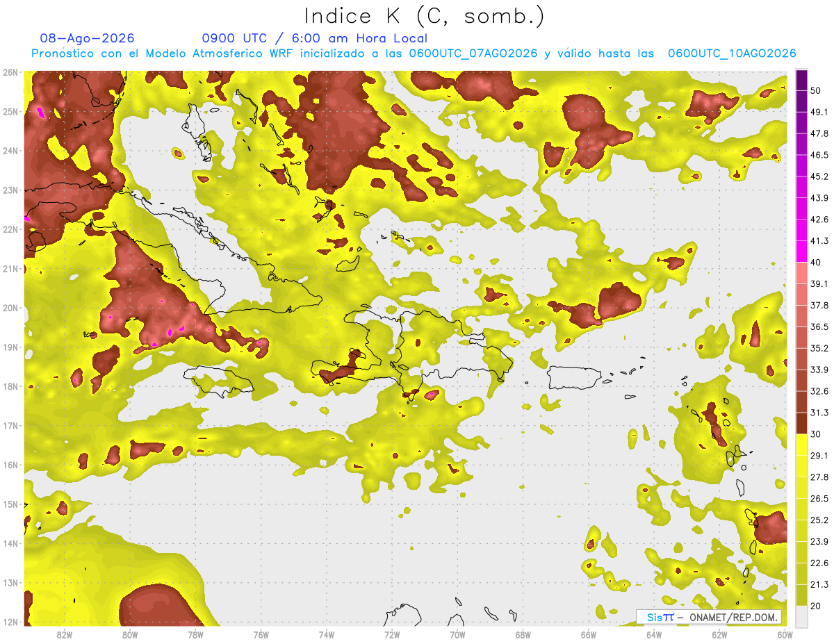834x644 pixels.
Task: Click the colorbar value '26.5'
Action: click(x=819, y=498)
